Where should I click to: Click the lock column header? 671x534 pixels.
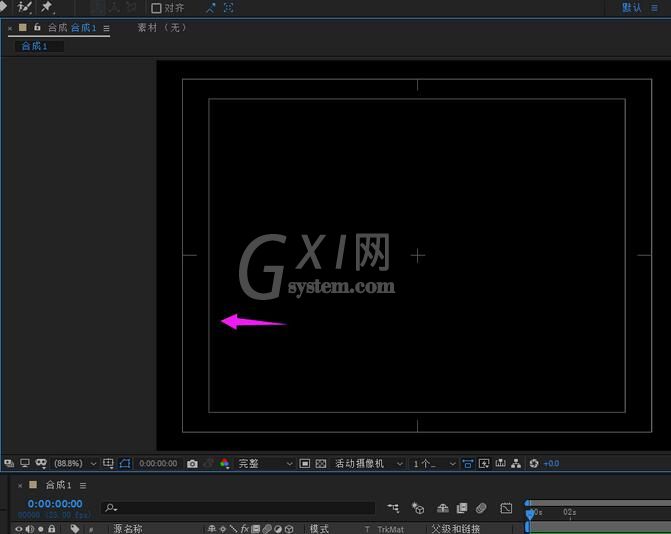pyautogui.click(x=52, y=529)
